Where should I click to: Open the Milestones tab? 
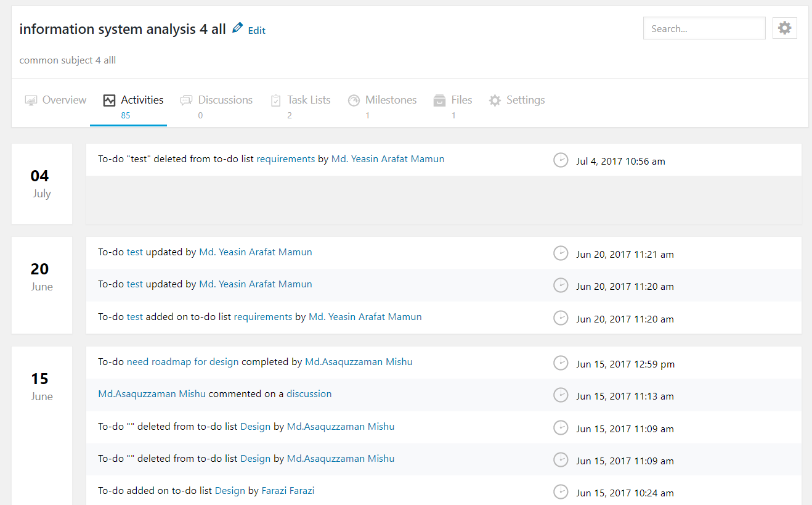click(x=382, y=106)
